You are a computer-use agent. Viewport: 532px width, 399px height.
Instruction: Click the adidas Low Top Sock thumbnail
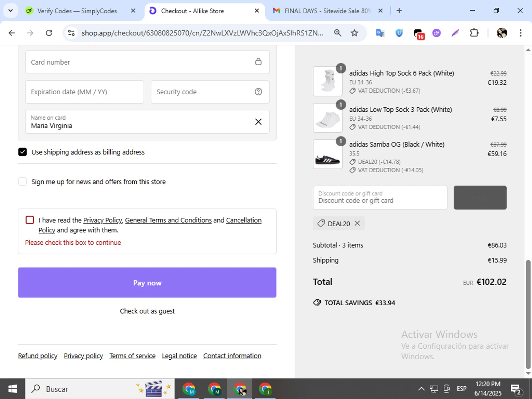[x=328, y=118]
